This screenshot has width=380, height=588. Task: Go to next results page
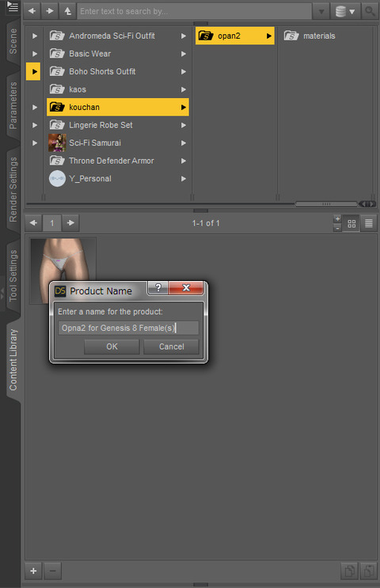70,223
